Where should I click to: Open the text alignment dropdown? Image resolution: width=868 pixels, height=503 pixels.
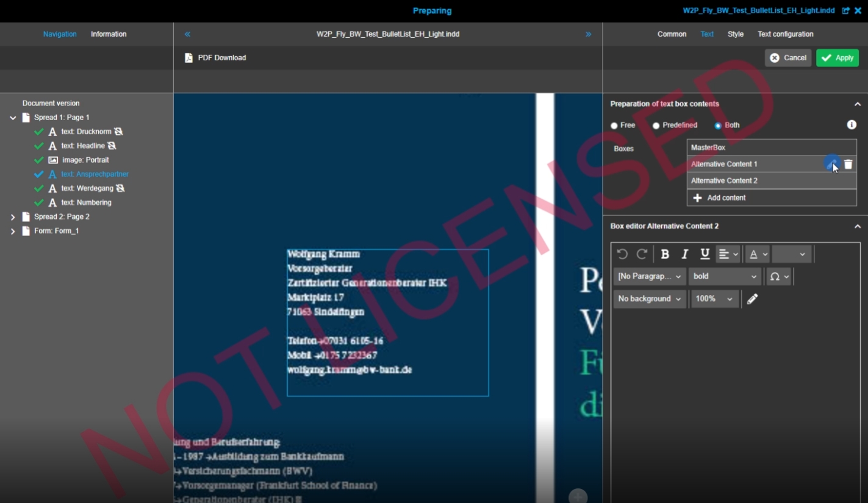(728, 254)
